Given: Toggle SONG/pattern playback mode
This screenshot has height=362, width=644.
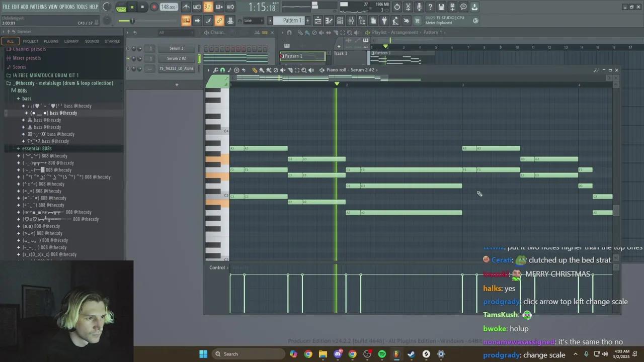Looking at the screenshot, I should (x=121, y=8).
